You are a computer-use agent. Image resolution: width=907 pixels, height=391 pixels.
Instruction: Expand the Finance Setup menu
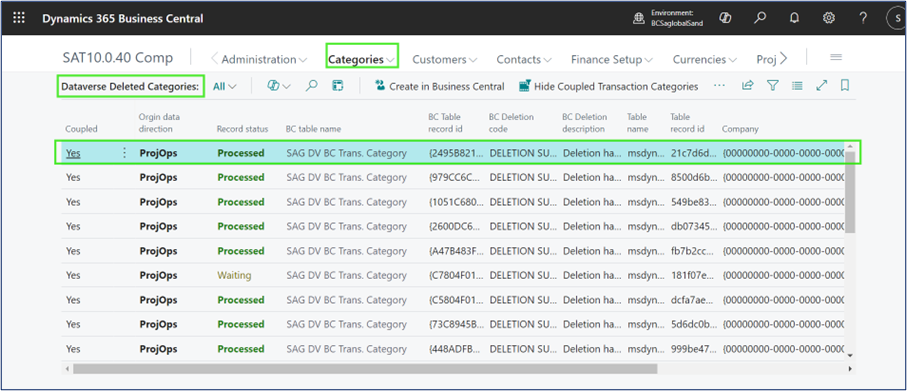point(612,59)
